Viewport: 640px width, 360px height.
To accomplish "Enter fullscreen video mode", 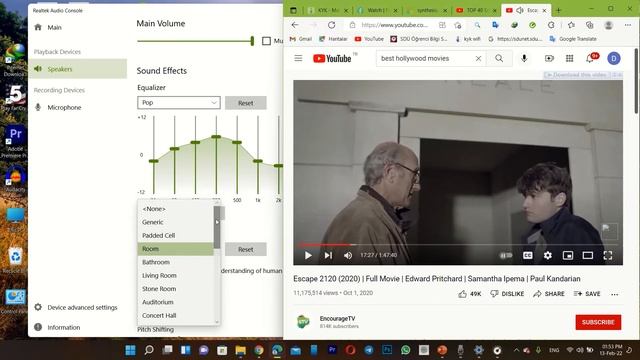I will tap(608, 256).
